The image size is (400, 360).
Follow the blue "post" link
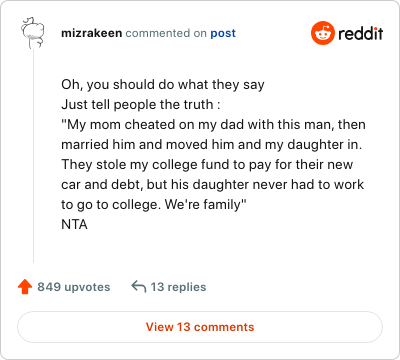[x=223, y=34]
